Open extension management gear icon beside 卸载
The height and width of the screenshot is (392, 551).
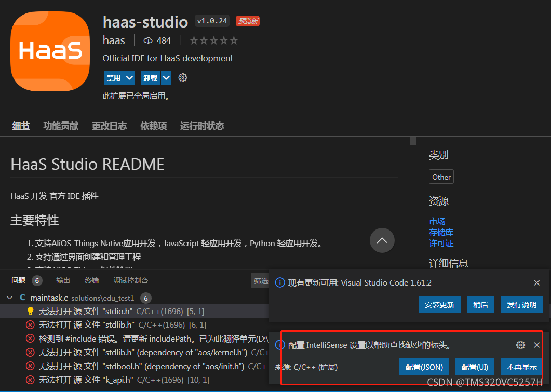coord(183,77)
